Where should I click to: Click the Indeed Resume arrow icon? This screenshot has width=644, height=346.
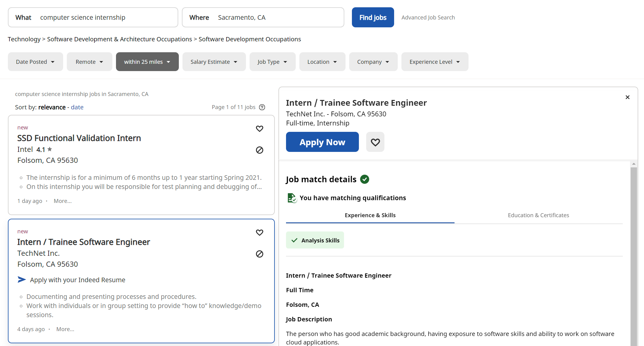[x=22, y=279]
